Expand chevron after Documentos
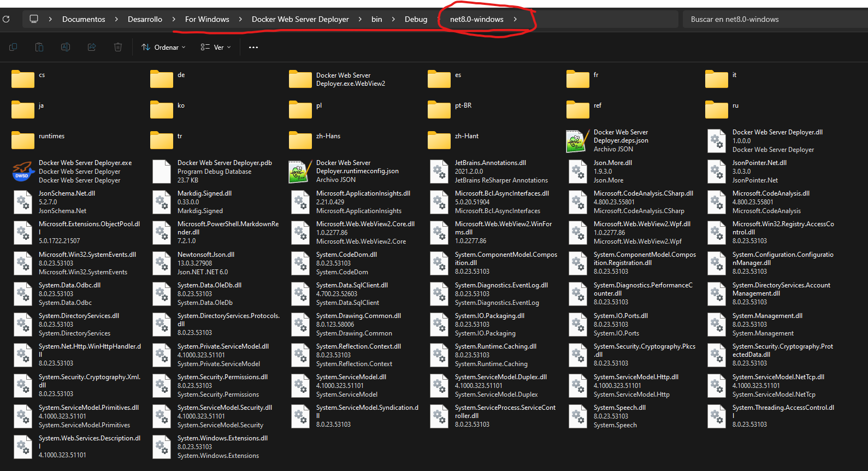 coord(116,19)
